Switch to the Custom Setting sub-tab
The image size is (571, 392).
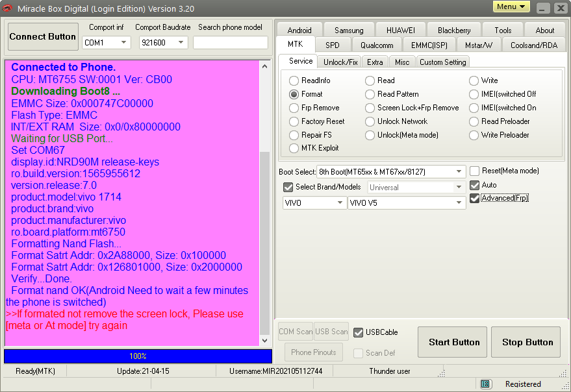tap(443, 62)
